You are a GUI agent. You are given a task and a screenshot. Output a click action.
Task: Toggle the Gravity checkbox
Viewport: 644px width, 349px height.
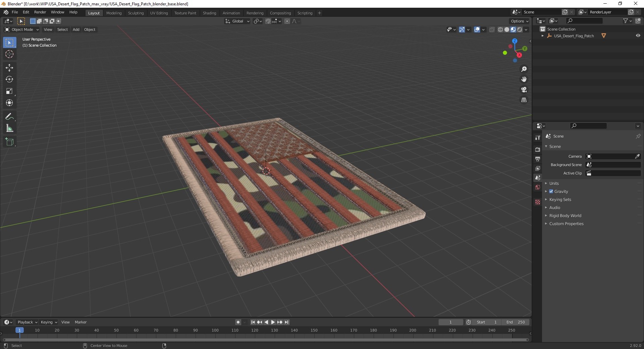tap(551, 191)
